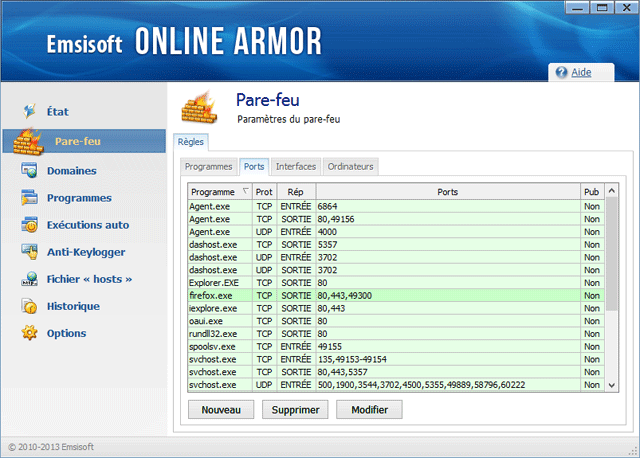Select the spoolsv.exe row
The height and width of the screenshot is (458, 640).
tap(396, 347)
